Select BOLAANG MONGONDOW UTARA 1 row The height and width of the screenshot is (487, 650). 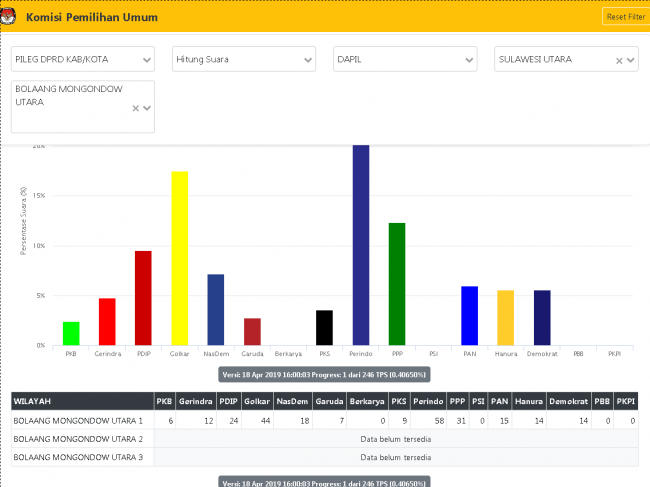click(78, 421)
